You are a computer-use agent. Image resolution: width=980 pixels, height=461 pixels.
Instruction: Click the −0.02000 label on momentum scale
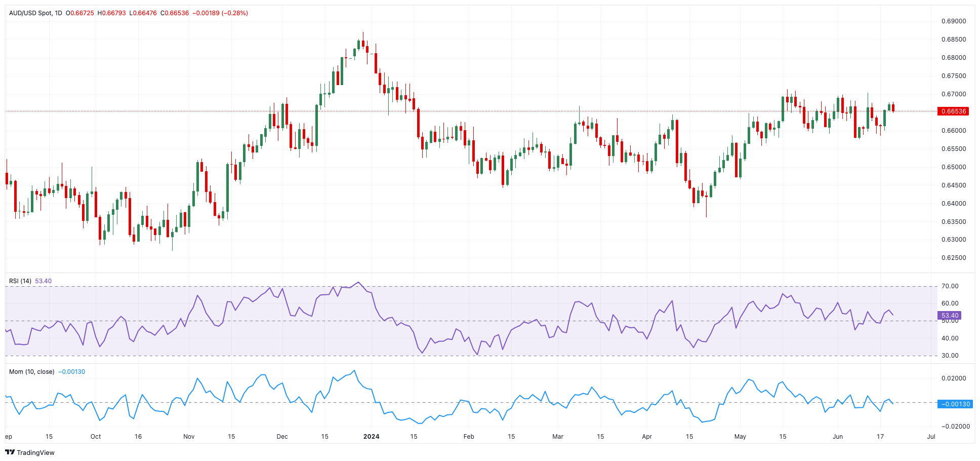(952, 427)
